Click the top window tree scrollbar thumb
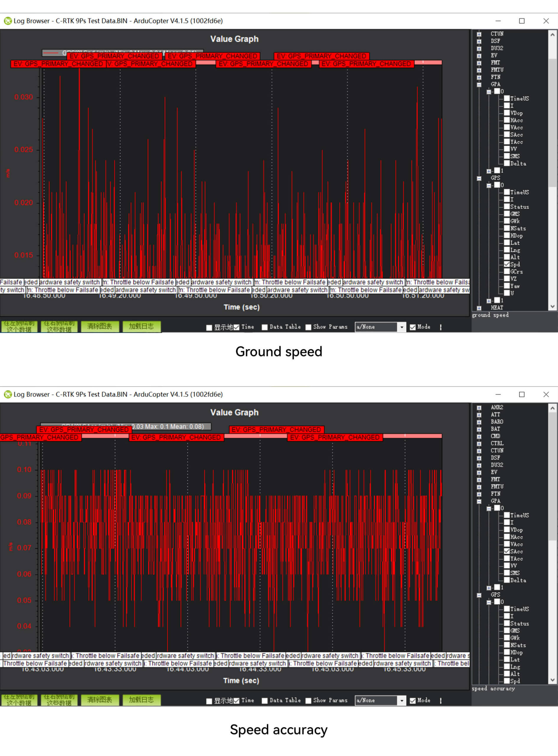 [x=552, y=122]
